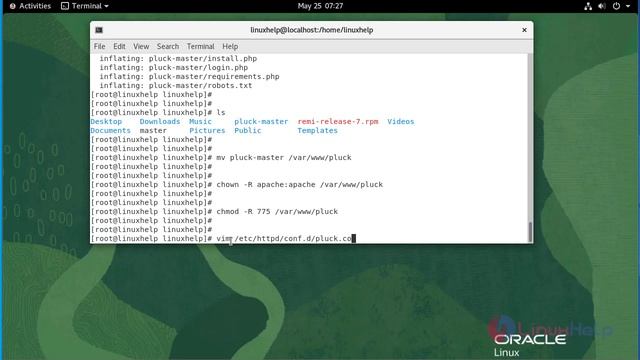Click 'inflating: pluck-master/login.php' line
Image resolution: width=640 pixels, height=360 pixels.
pos(174,68)
